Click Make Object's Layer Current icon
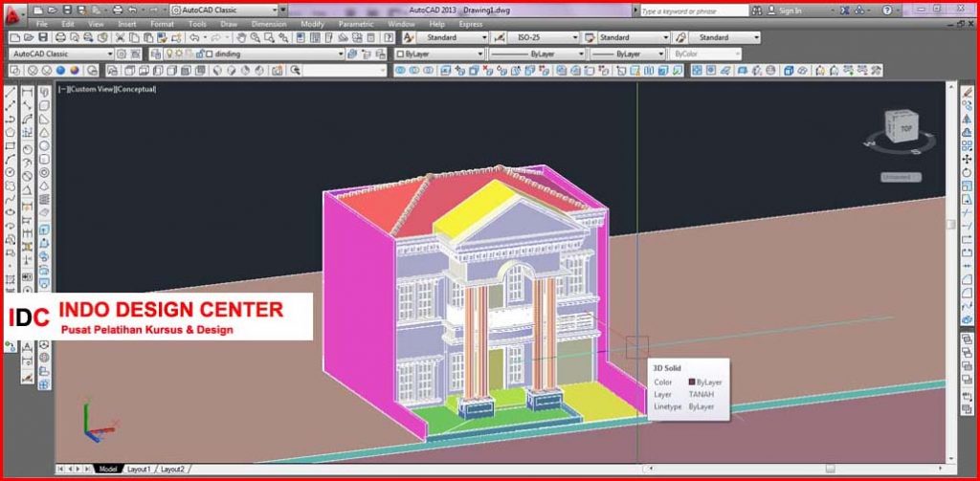 (x=353, y=55)
